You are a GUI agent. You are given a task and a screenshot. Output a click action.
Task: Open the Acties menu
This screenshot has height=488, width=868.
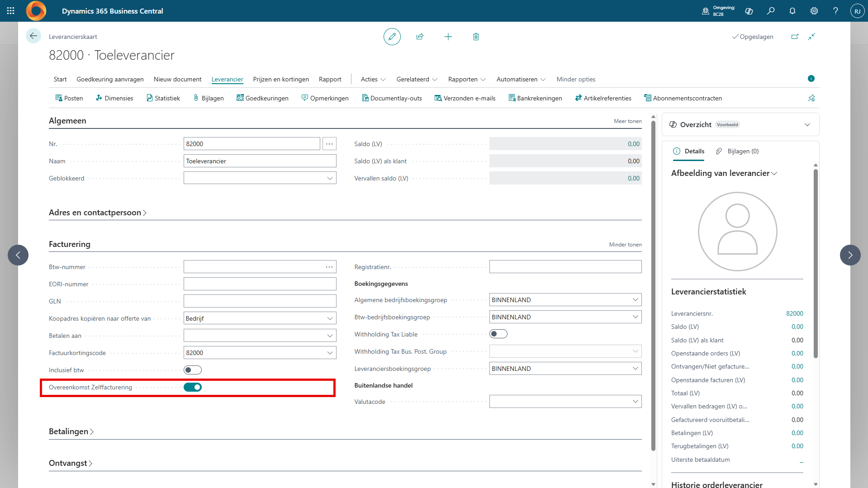tap(373, 79)
